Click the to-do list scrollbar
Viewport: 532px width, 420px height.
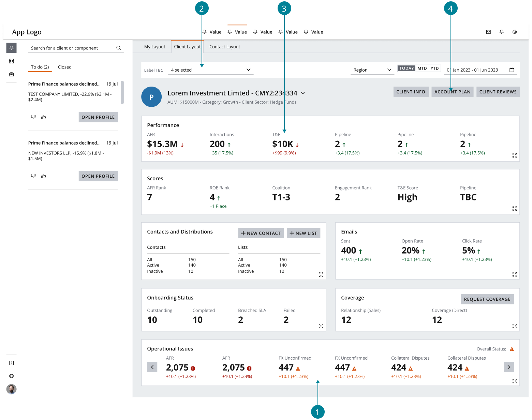point(122,92)
